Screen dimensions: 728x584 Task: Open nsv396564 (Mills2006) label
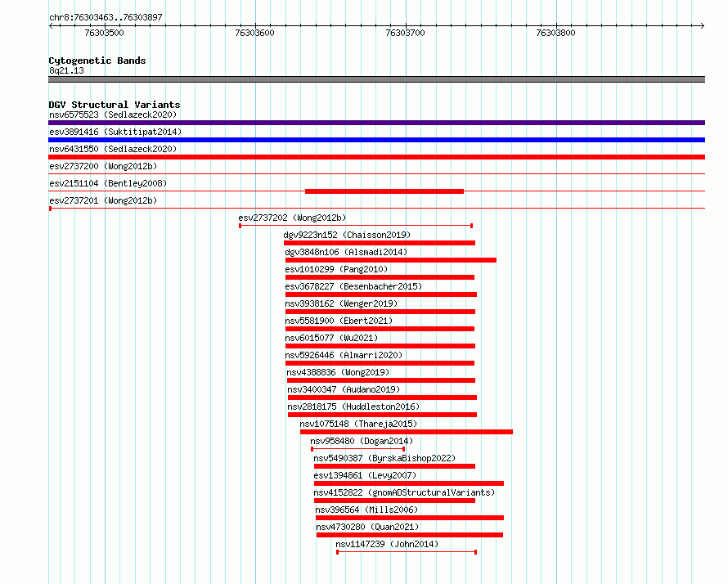pos(366,510)
